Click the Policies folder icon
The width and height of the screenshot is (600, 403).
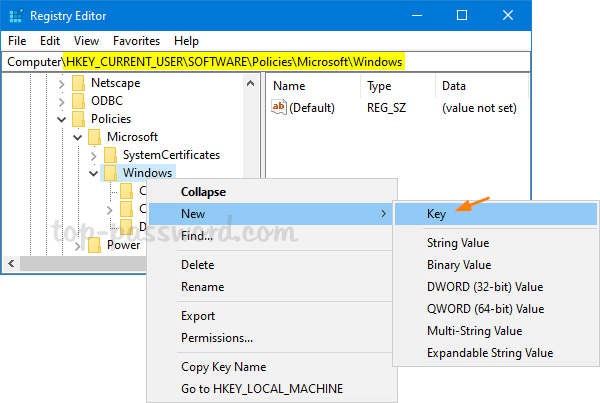[x=78, y=119]
